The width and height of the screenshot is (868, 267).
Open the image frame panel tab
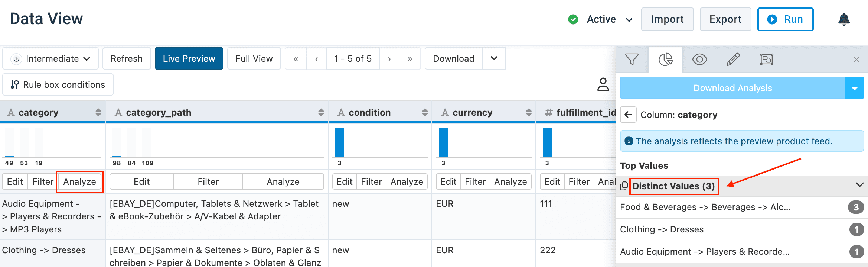(x=766, y=59)
